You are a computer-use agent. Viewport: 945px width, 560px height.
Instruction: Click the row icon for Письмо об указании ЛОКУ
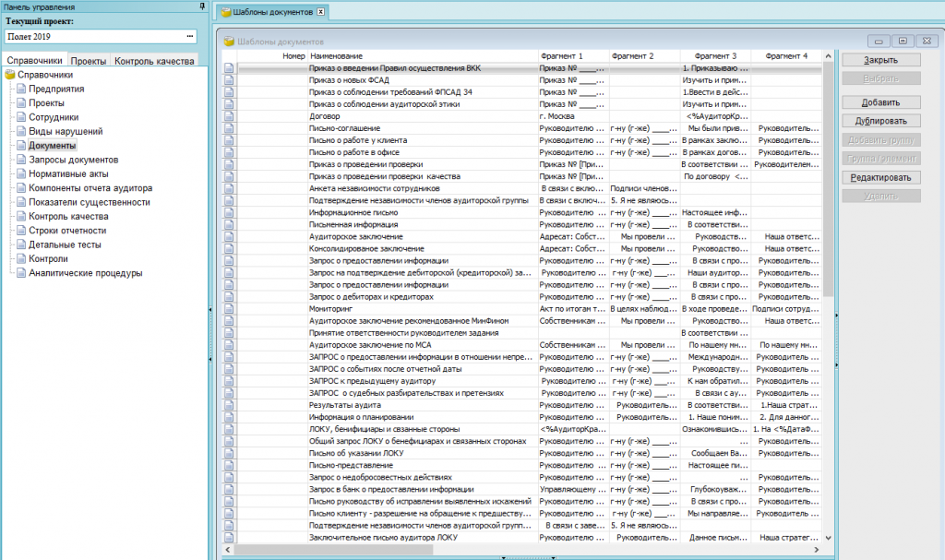click(229, 453)
